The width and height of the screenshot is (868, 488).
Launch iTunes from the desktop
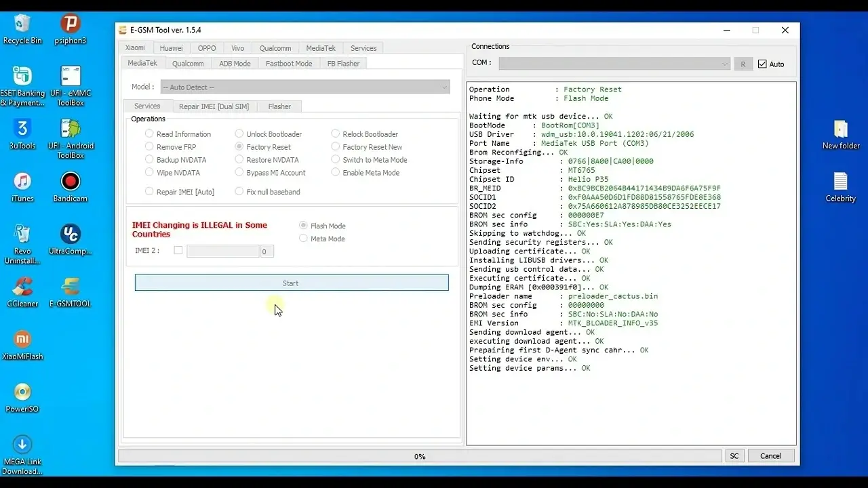click(x=22, y=186)
